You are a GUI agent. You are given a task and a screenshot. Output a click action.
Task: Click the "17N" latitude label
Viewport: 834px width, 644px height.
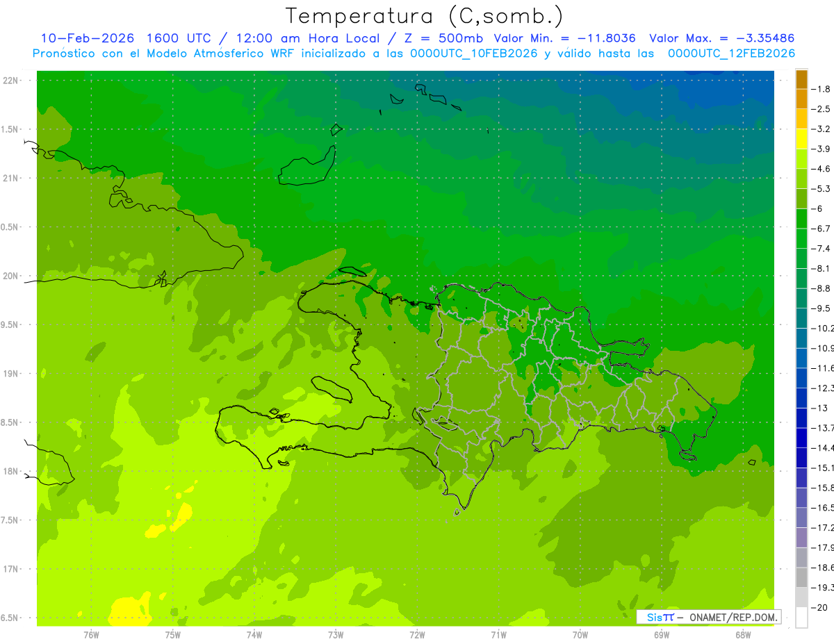(x=10, y=569)
